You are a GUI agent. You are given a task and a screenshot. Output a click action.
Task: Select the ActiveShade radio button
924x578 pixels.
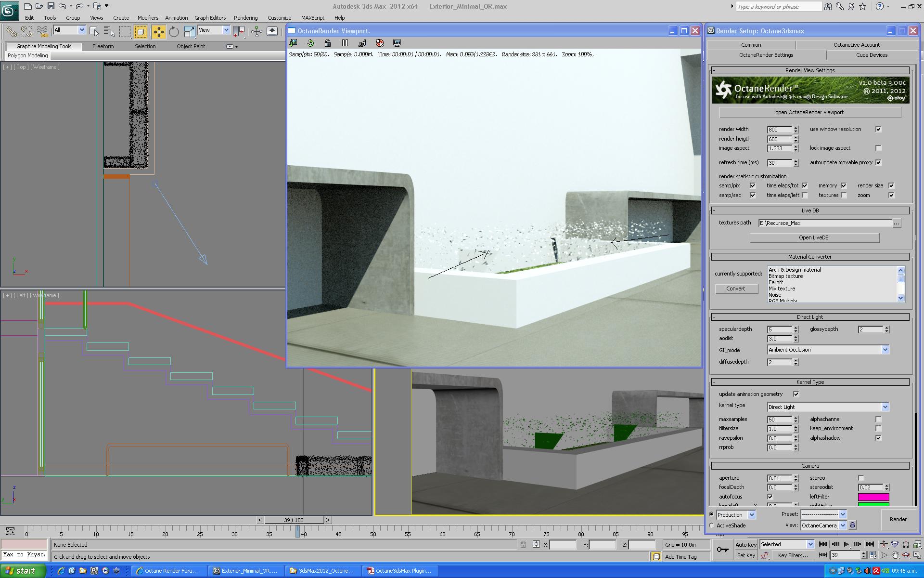click(712, 525)
